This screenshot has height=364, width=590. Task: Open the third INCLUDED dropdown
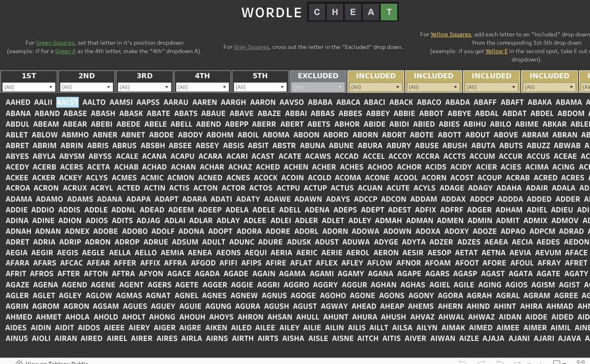click(491, 87)
